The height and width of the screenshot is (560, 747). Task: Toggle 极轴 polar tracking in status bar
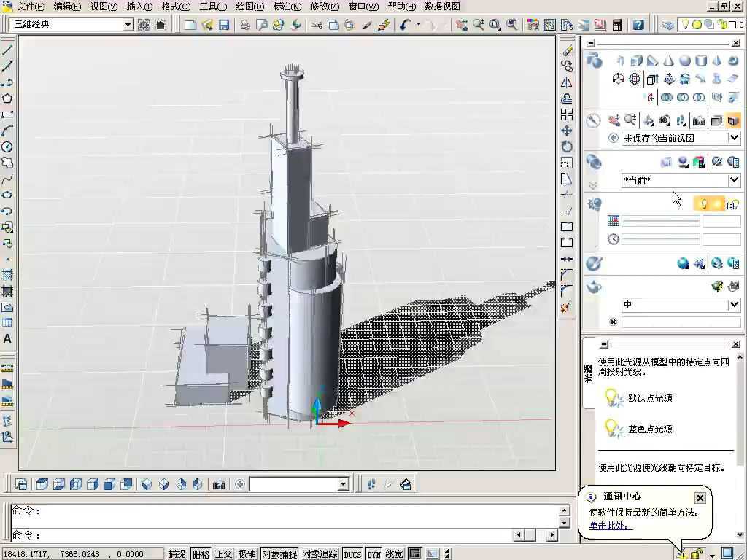[x=247, y=554]
